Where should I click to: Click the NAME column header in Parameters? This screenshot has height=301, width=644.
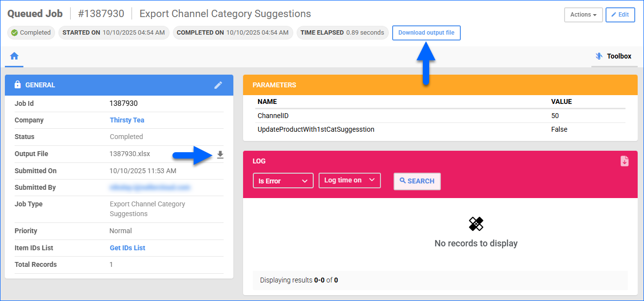click(267, 101)
